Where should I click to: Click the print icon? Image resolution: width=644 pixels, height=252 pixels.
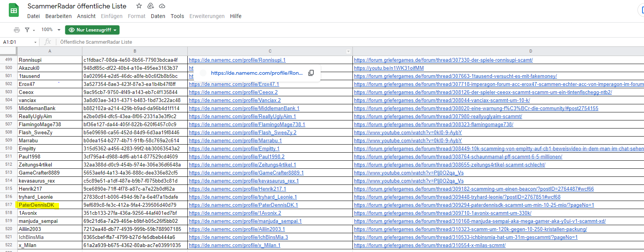point(17,30)
